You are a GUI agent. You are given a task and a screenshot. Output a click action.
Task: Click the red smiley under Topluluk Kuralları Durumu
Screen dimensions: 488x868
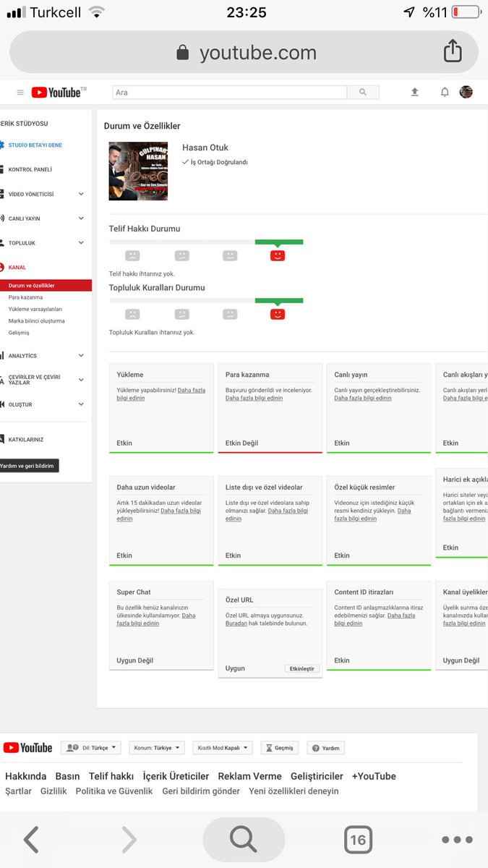[x=278, y=314]
